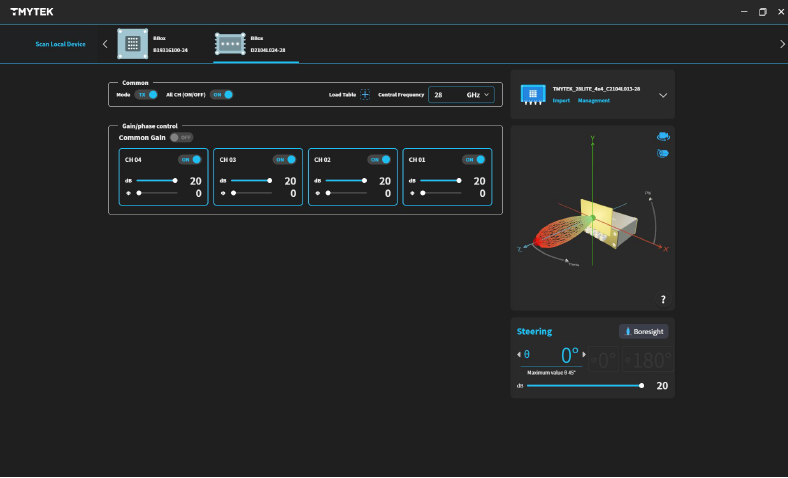
Task: Click the top camera view icon in 3D panel
Action: point(662,137)
